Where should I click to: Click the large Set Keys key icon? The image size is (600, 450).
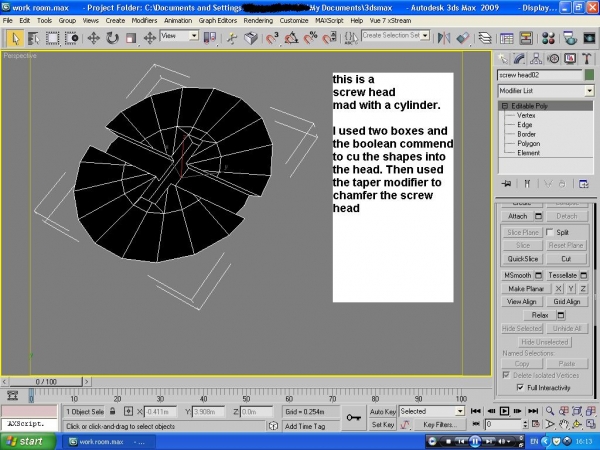(354, 418)
